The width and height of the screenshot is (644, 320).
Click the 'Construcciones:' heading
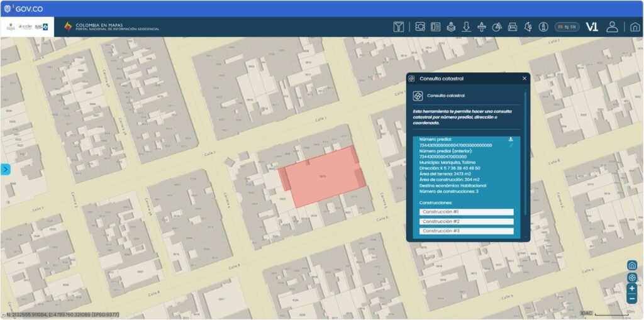[x=436, y=203]
